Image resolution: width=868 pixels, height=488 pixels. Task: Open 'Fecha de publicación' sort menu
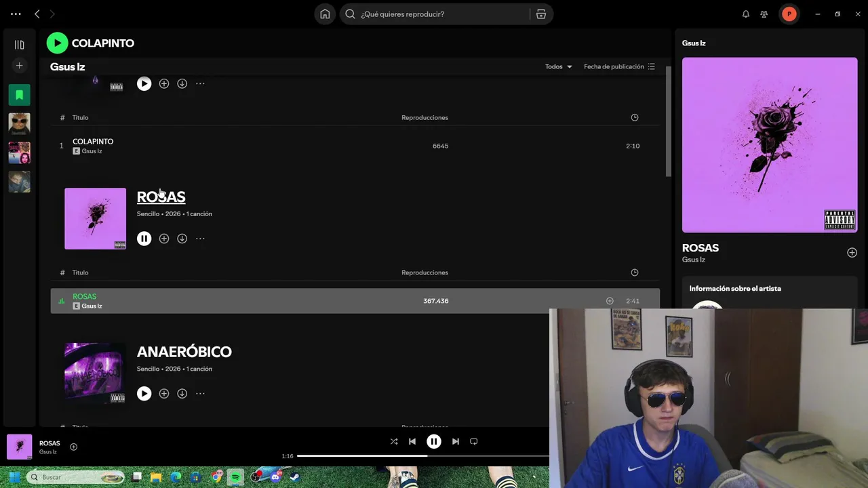pyautogui.click(x=619, y=66)
